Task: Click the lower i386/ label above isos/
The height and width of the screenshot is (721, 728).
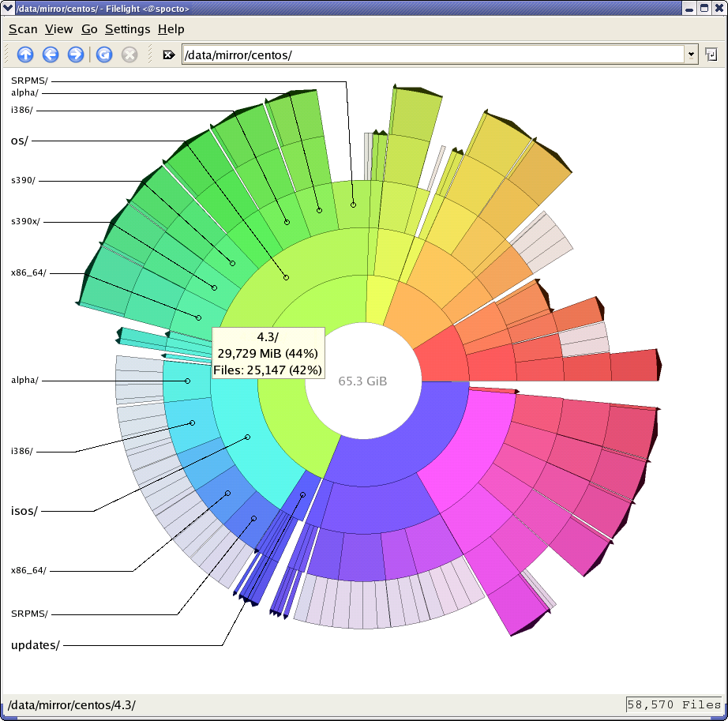Action: coord(22,451)
